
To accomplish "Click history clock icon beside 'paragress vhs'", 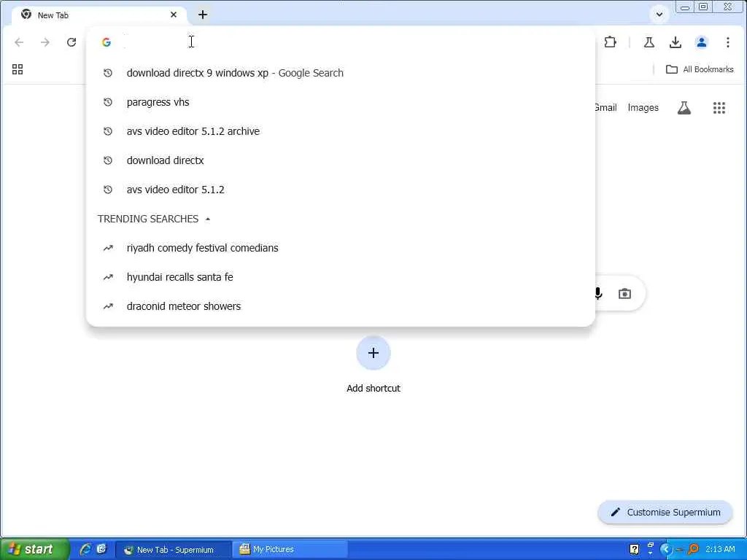I will click(x=108, y=102).
